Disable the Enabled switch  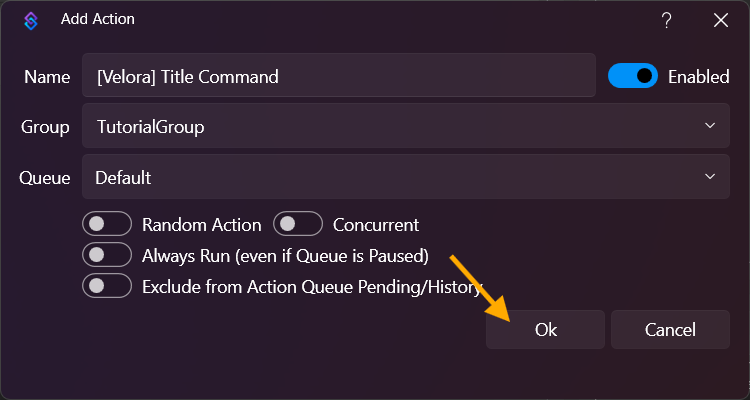point(633,76)
